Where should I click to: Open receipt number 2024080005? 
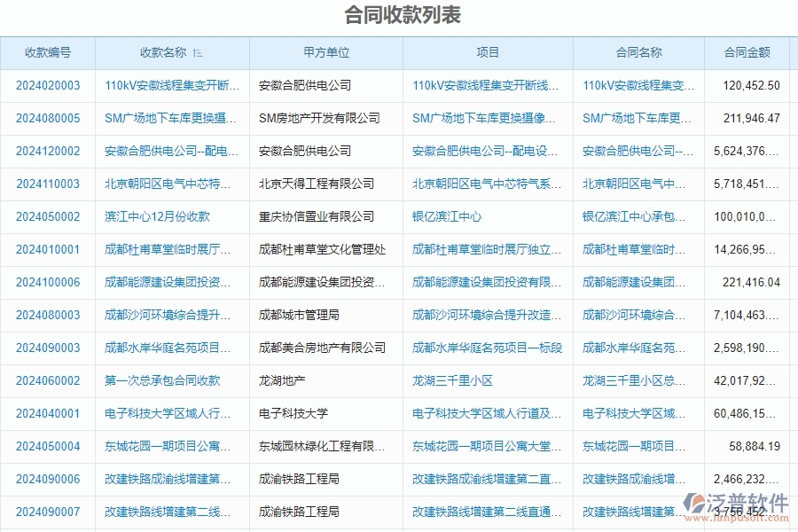point(48,118)
